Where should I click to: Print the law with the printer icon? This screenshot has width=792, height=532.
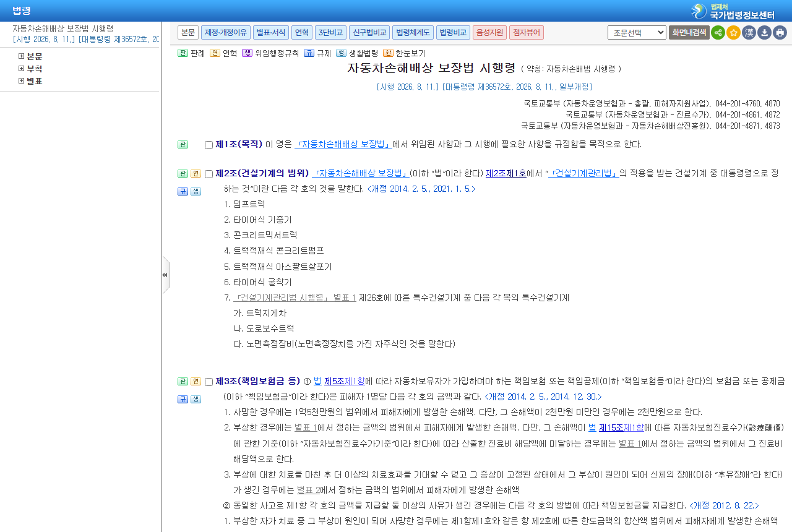coord(780,32)
